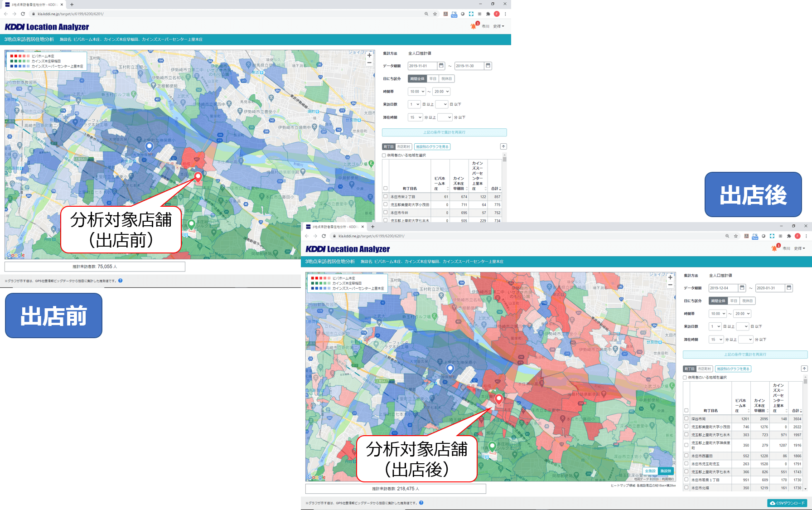This screenshot has height=510, width=812.
Task: Select 平日 day type in upper window
Action: (433, 79)
